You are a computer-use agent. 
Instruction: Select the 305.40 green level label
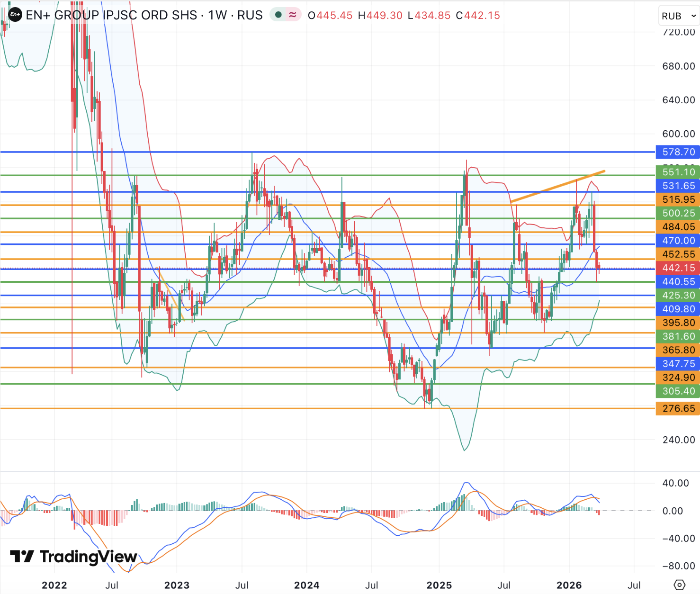coord(678,391)
